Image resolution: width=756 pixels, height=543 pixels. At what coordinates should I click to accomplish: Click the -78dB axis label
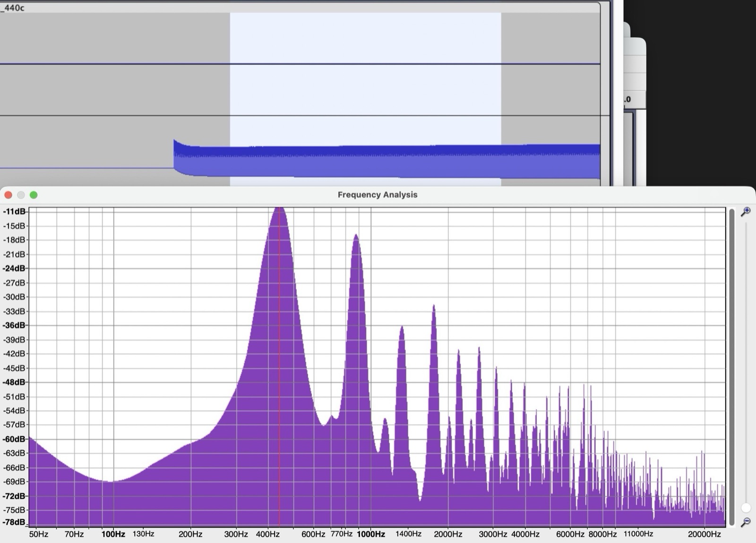click(x=14, y=522)
